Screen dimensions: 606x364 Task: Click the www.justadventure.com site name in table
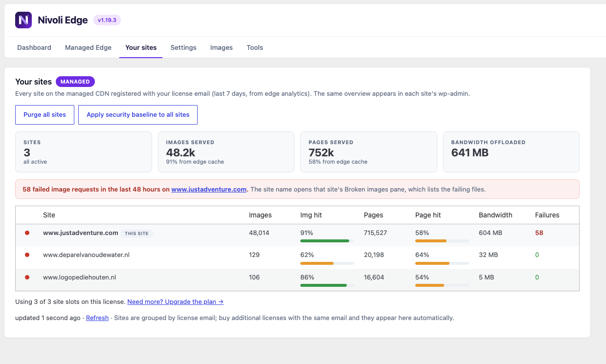click(81, 233)
